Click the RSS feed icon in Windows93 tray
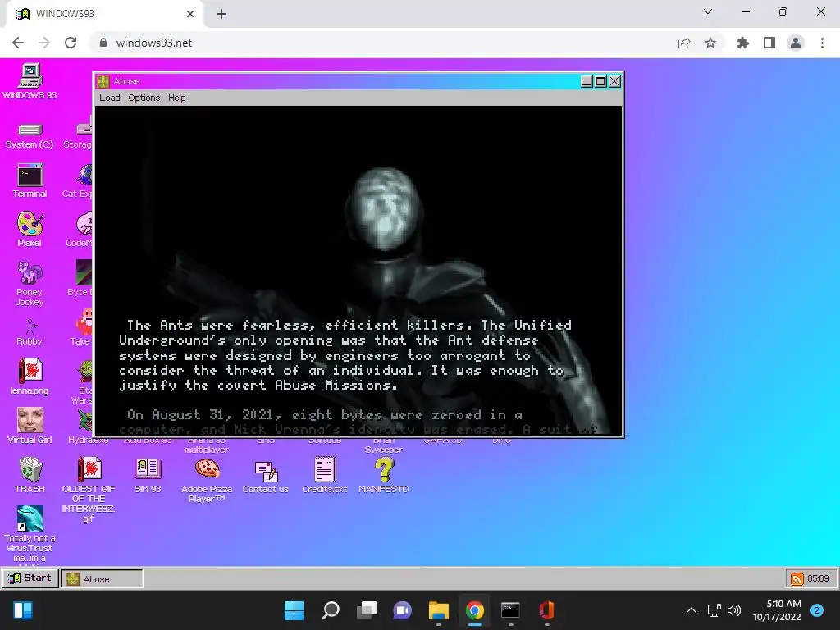840x630 pixels. pos(797,578)
